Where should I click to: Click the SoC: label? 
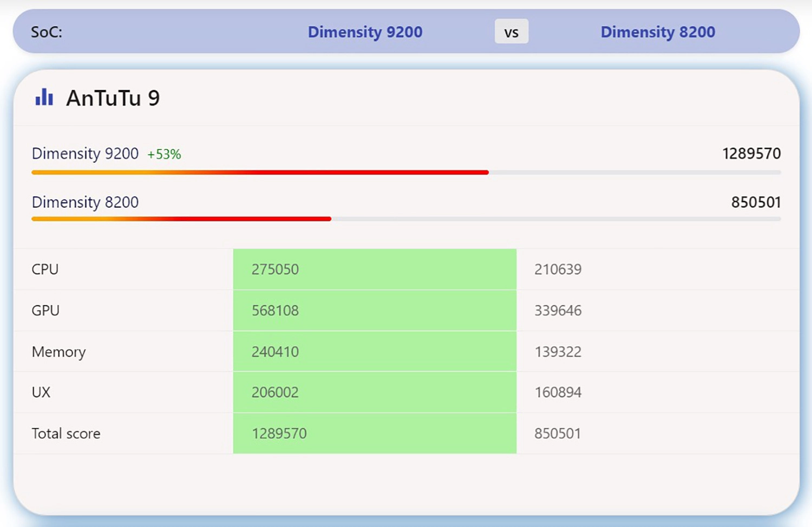click(47, 32)
